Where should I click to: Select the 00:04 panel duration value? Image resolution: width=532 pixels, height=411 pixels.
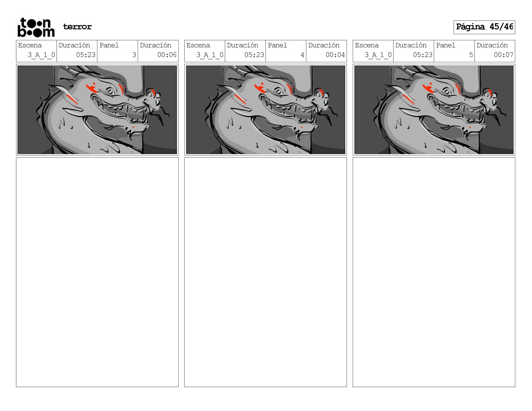coord(335,55)
